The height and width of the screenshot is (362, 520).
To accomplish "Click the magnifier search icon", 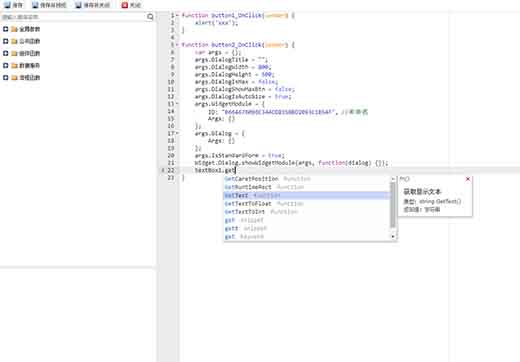I will pos(150,17).
